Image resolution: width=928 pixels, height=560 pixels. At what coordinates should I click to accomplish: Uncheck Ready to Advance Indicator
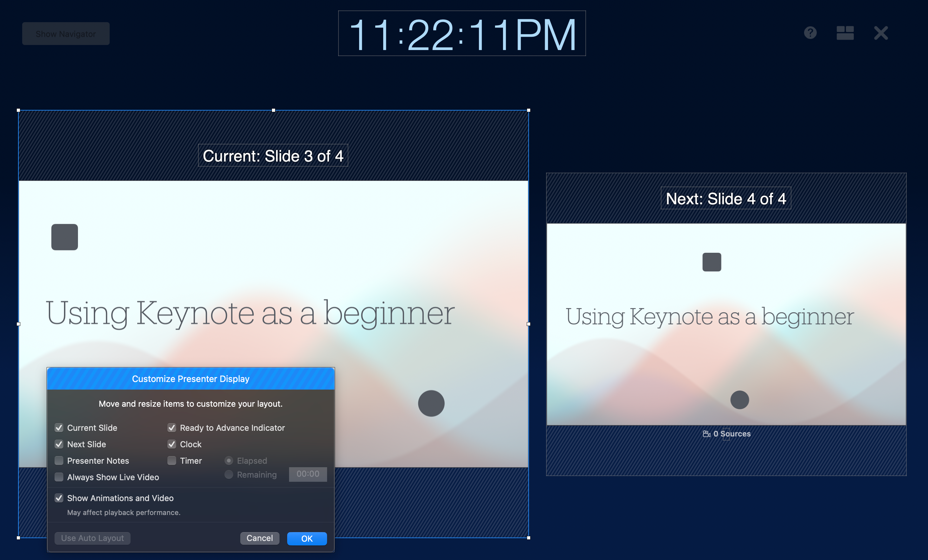tap(172, 428)
